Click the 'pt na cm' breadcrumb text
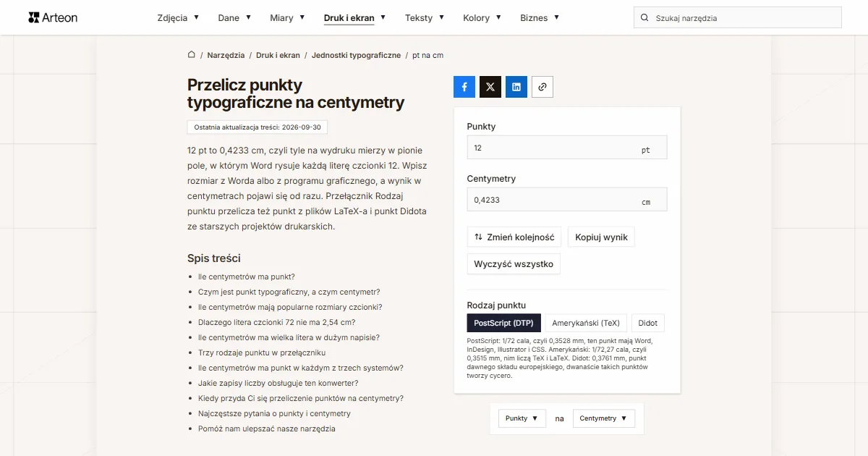Image resolution: width=868 pixels, height=456 pixels. [427, 55]
